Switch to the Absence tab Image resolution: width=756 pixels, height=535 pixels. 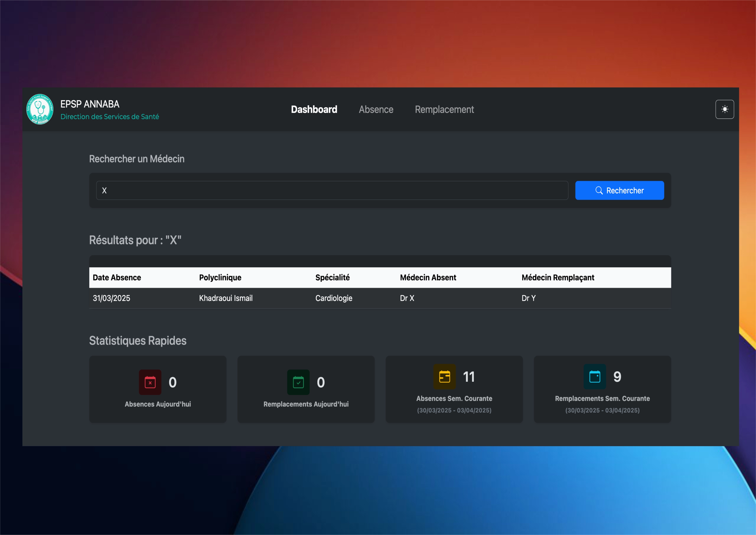pos(376,109)
